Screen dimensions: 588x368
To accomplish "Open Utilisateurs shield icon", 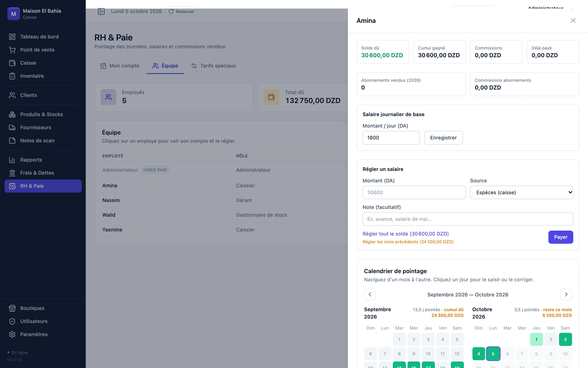I will [x=12, y=321].
